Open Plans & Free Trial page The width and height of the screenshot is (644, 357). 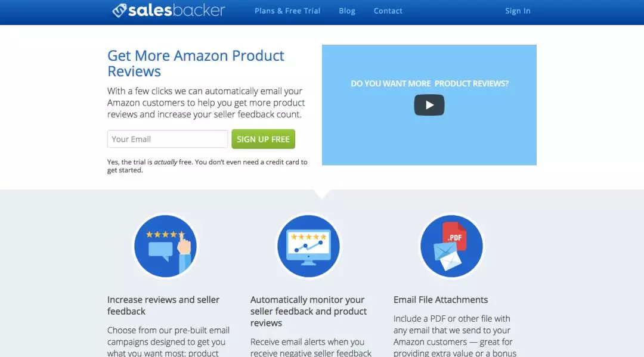tap(287, 11)
